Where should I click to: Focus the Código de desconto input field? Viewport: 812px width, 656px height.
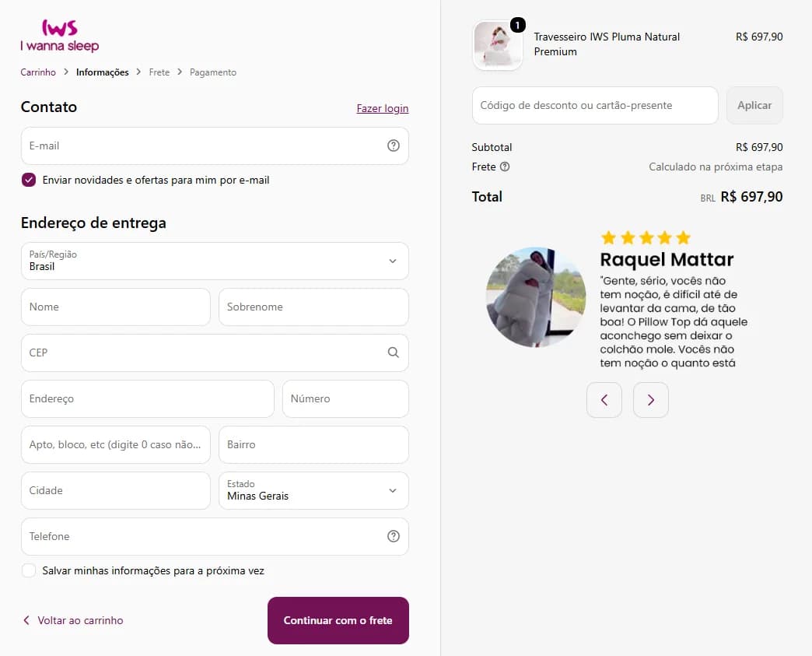595,105
